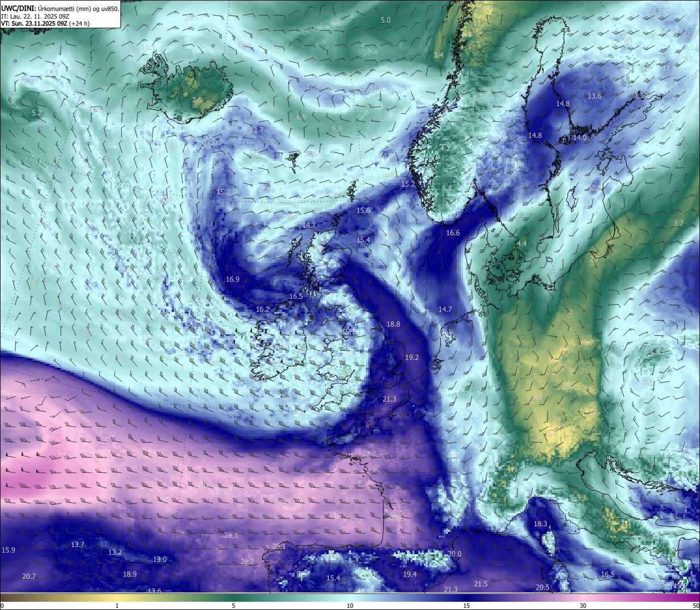700x610 pixels.
Task: Click the 18.9 value label in the Atlantic
Action: [x=130, y=574]
